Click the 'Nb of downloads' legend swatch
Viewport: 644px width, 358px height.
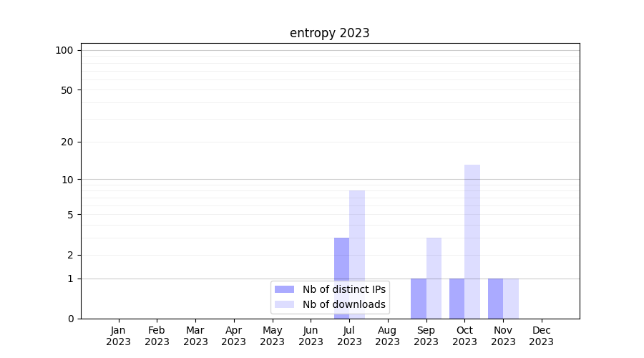pyautogui.click(x=284, y=304)
